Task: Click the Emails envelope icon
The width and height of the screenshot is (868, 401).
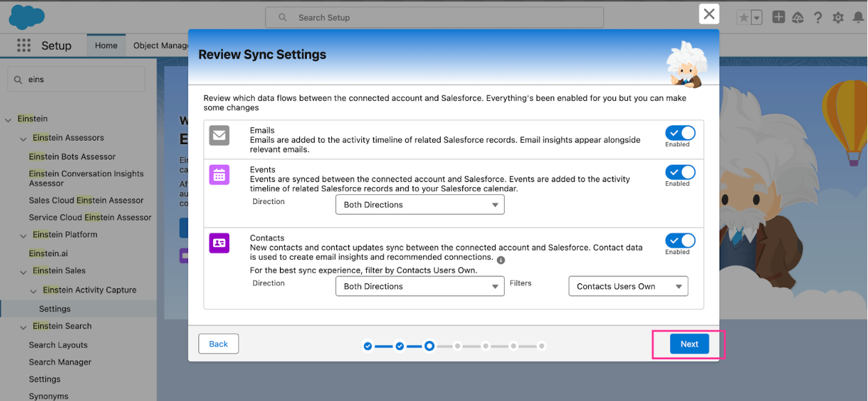Action: tap(219, 136)
